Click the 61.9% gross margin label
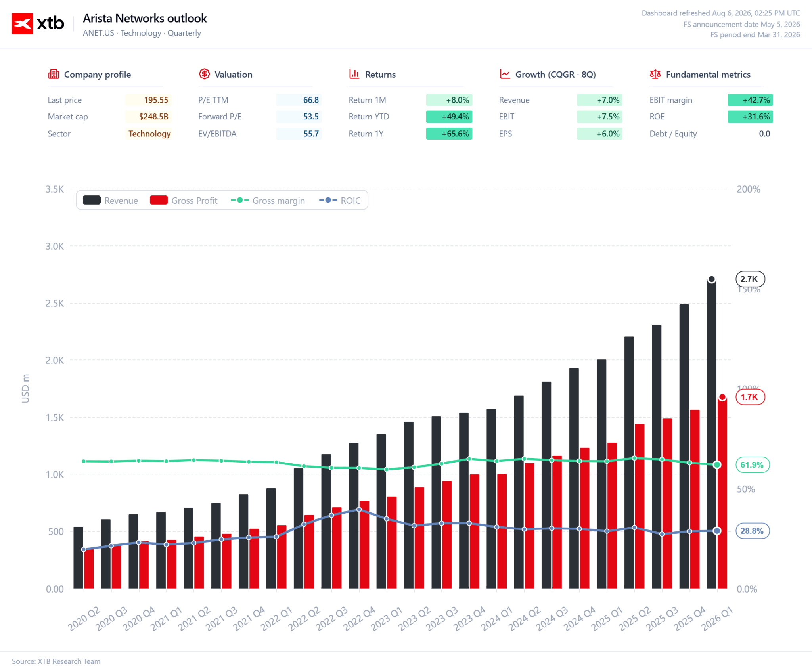 [753, 465]
